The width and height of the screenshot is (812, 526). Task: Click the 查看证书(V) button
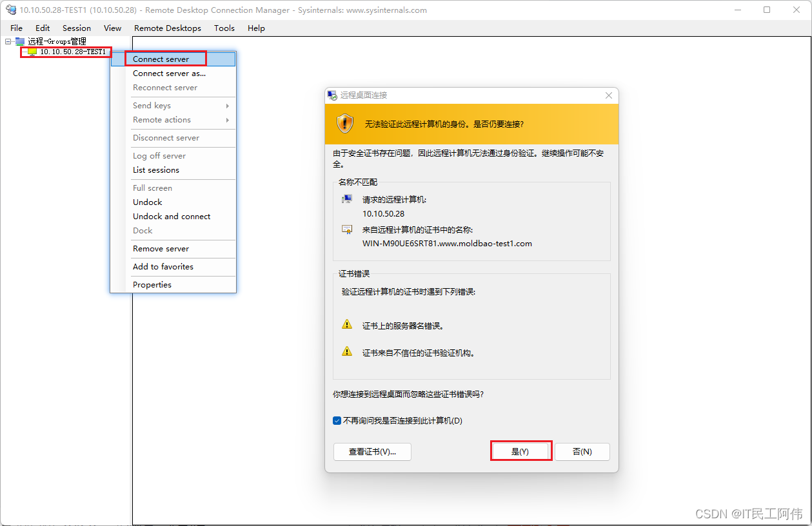(x=372, y=451)
